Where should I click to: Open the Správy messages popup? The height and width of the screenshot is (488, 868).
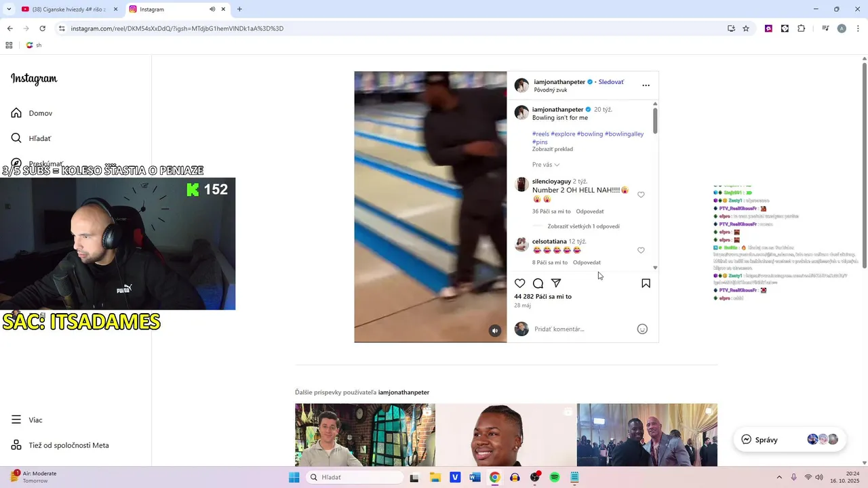pos(790,439)
